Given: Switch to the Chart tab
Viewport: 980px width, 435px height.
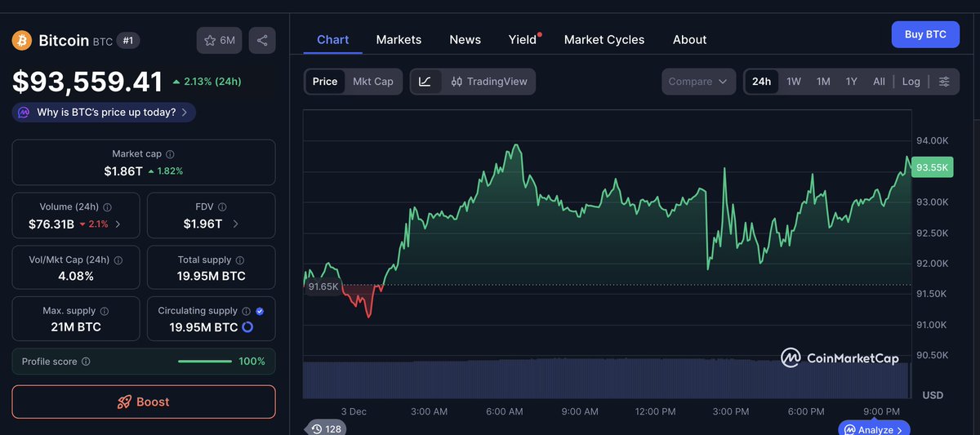Looking at the screenshot, I should (332, 39).
